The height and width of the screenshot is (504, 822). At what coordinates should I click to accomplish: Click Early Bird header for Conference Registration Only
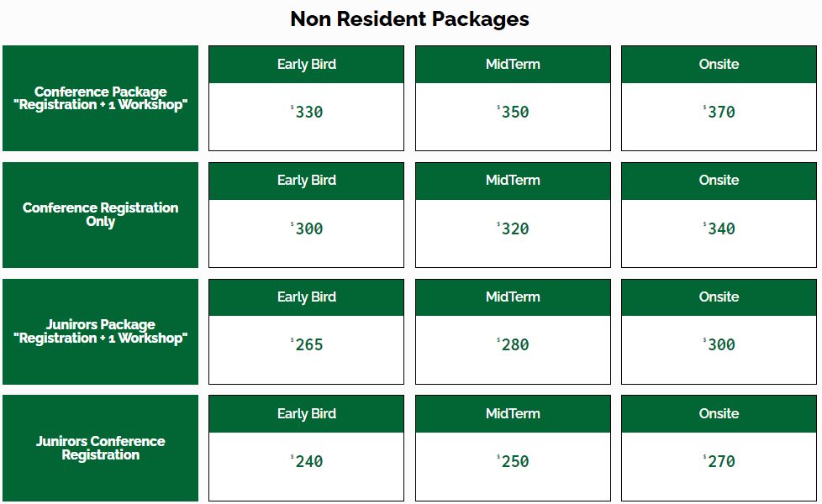click(307, 181)
